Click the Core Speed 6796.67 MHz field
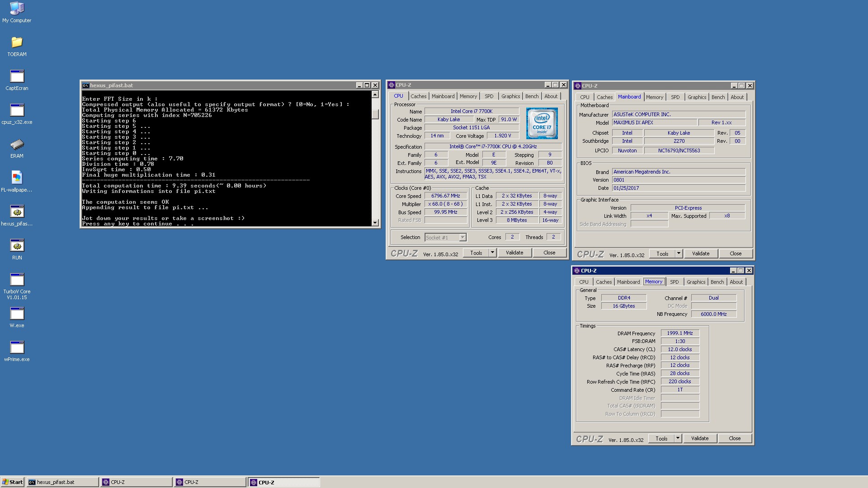The height and width of the screenshot is (488, 868). tap(445, 196)
